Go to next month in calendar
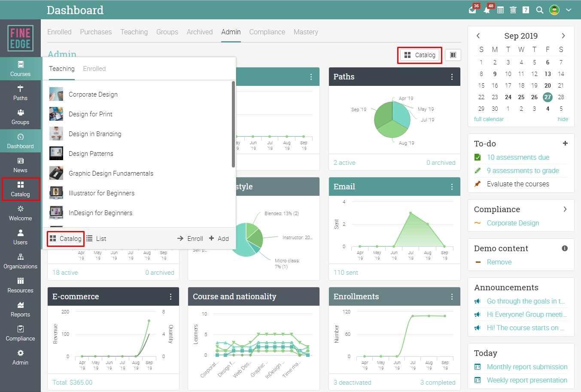 [563, 36]
